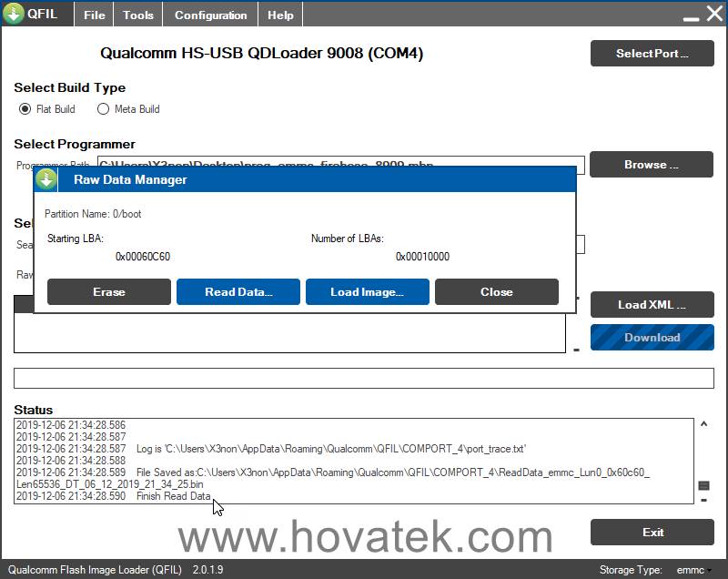This screenshot has height=579, width=728.
Task: Click the Download button
Action: [x=652, y=338]
